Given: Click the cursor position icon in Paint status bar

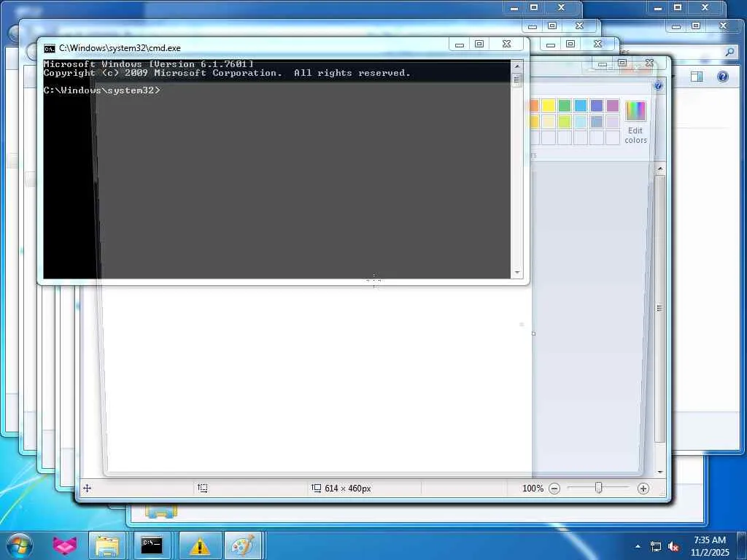Looking at the screenshot, I should (88, 488).
